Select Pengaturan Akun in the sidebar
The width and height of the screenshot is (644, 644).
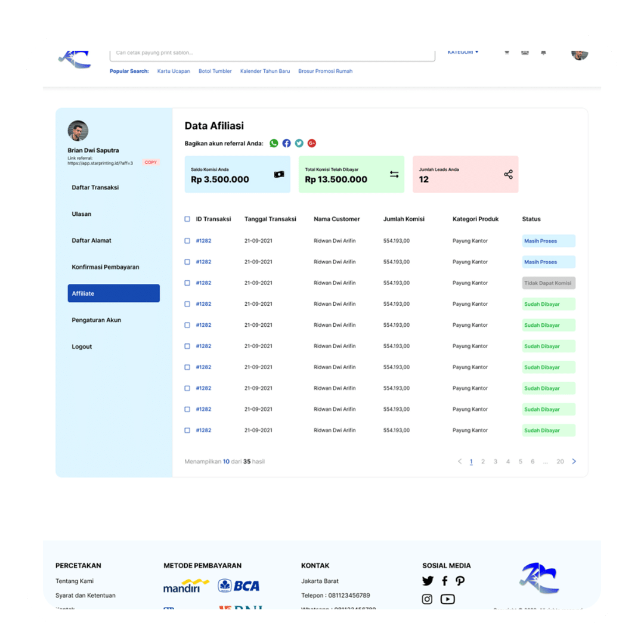97,320
